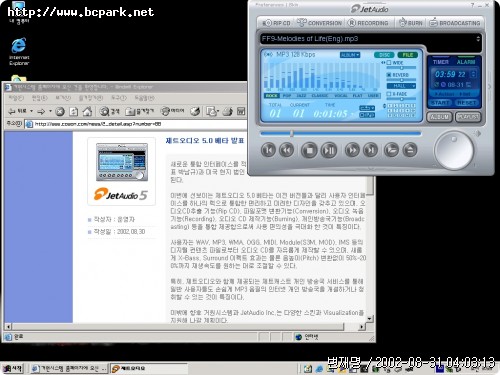Select the JAZZ equalizer preset

[x=301, y=96]
